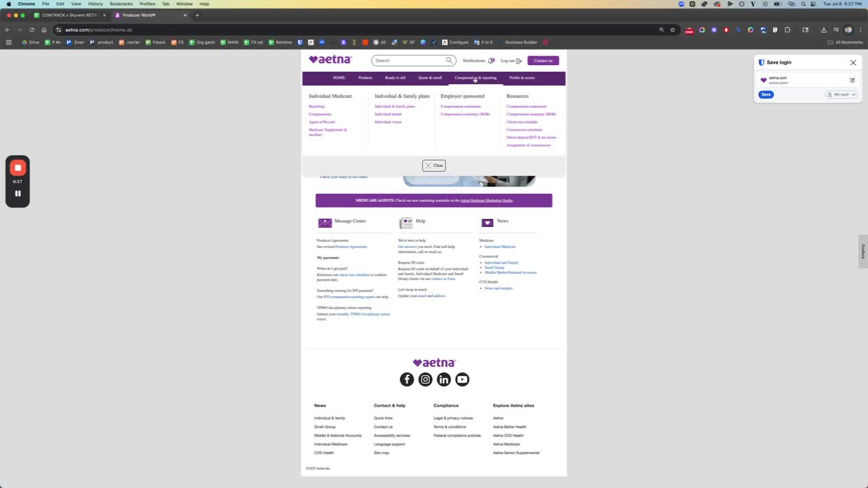Screen dimensions: 868x488
Task: Open the Aetna Instagram icon
Action: [425, 380]
